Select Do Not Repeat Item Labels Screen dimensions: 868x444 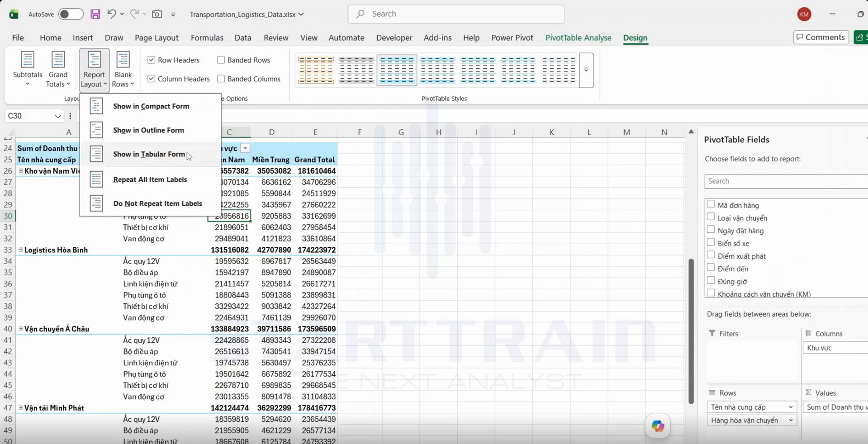pyautogui.click(x=150, y=203)
